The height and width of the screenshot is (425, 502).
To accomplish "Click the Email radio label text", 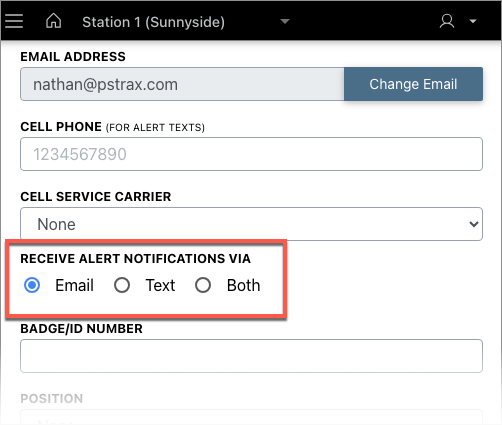I will (74, 285).
